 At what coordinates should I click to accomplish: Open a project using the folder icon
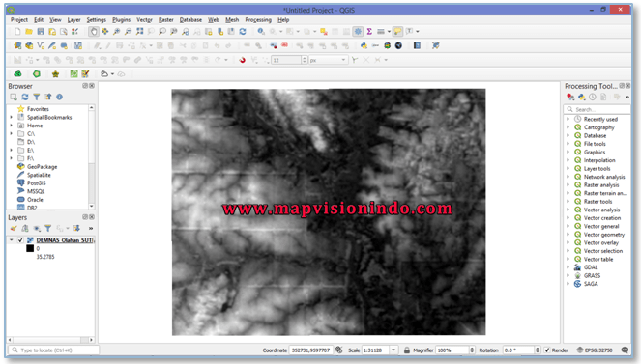(x=29, y=32)
